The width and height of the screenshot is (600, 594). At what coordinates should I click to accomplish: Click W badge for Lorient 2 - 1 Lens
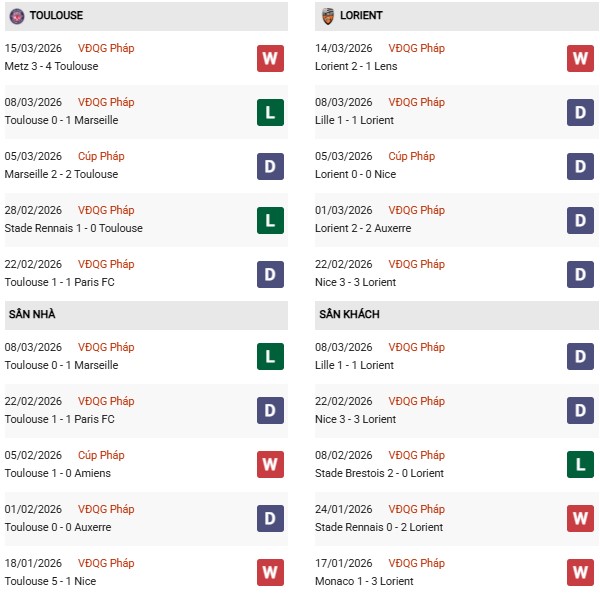coord(580,58)
